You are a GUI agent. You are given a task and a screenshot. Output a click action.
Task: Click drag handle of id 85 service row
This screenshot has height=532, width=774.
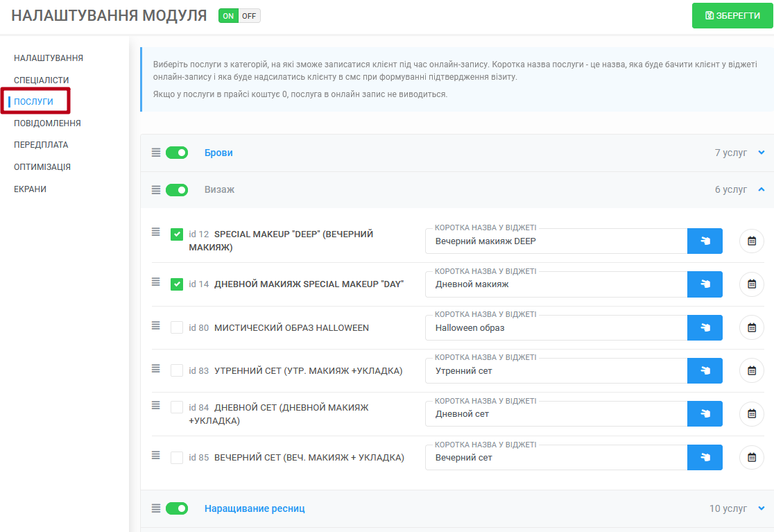point(156,455)
